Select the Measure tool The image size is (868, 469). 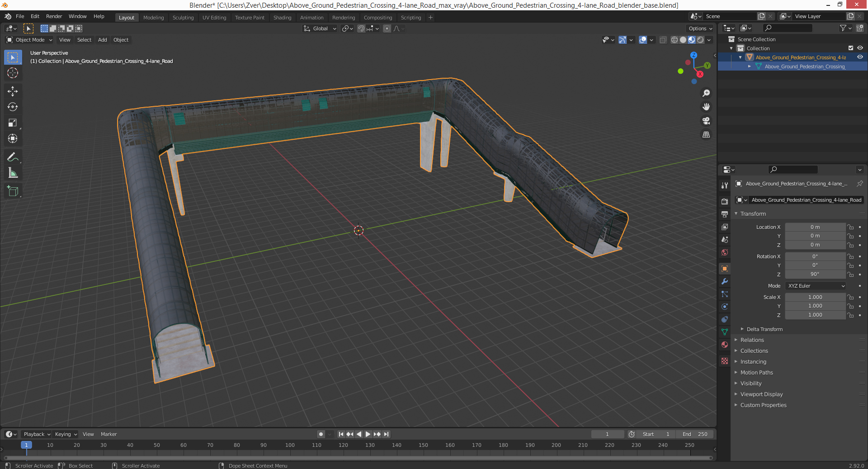(x=13, y=173)
